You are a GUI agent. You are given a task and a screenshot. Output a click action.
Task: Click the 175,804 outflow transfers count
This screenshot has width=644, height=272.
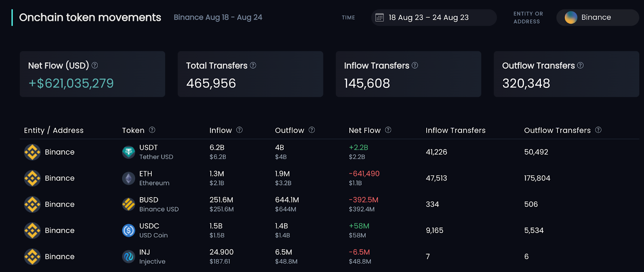coord(537,178)
